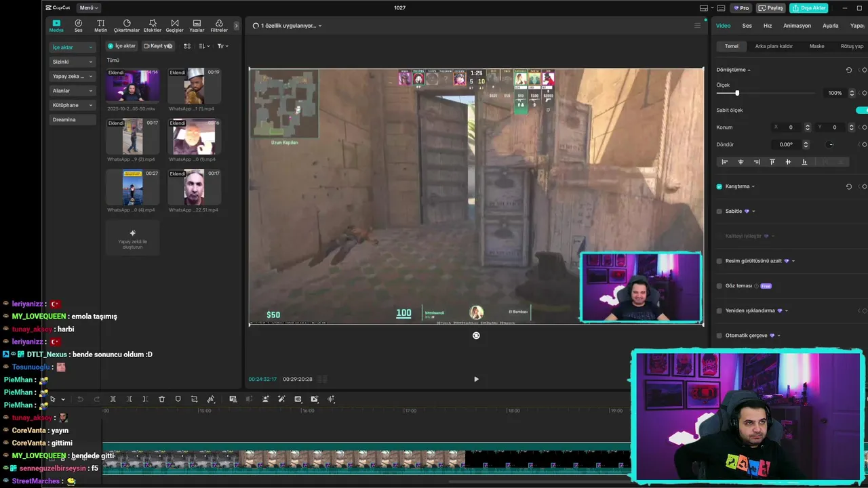Click the Undo icon in the timeline toolbar
Viewport: 868px width, 488px height.
[81, 399]
